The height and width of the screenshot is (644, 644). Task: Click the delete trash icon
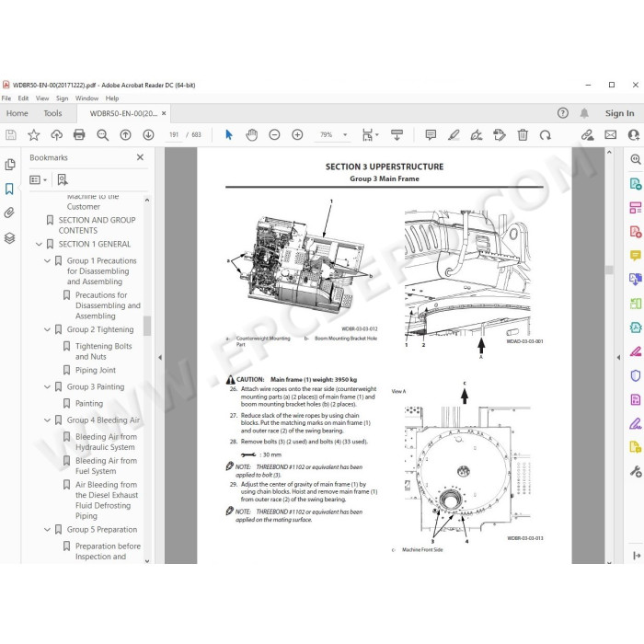[x=523, y=134]
